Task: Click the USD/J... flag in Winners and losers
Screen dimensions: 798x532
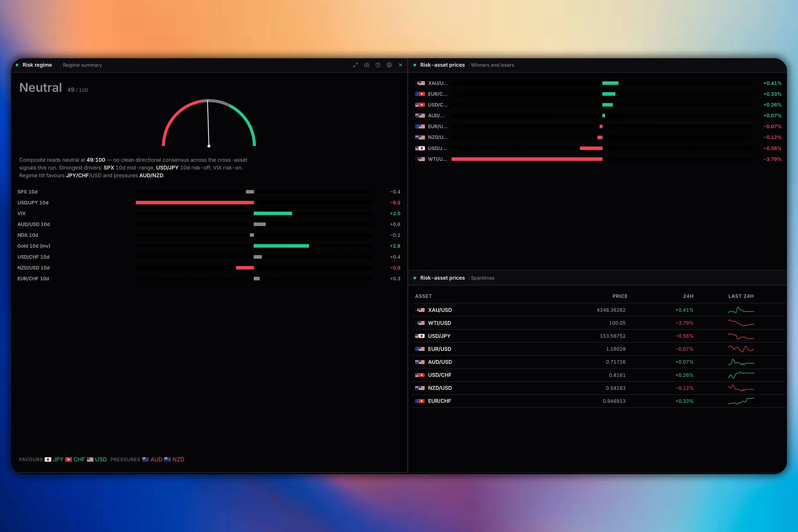Action: [420, 148]
